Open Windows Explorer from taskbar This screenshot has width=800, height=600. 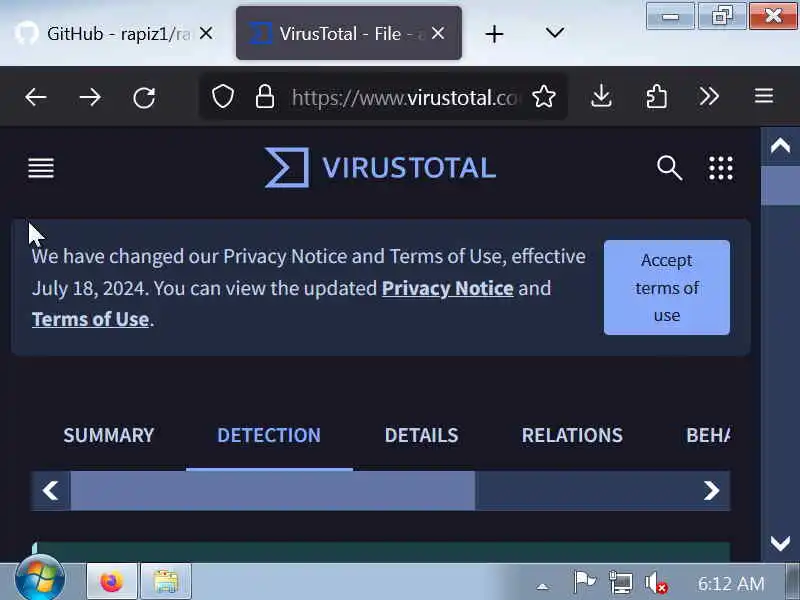point(166,582)
